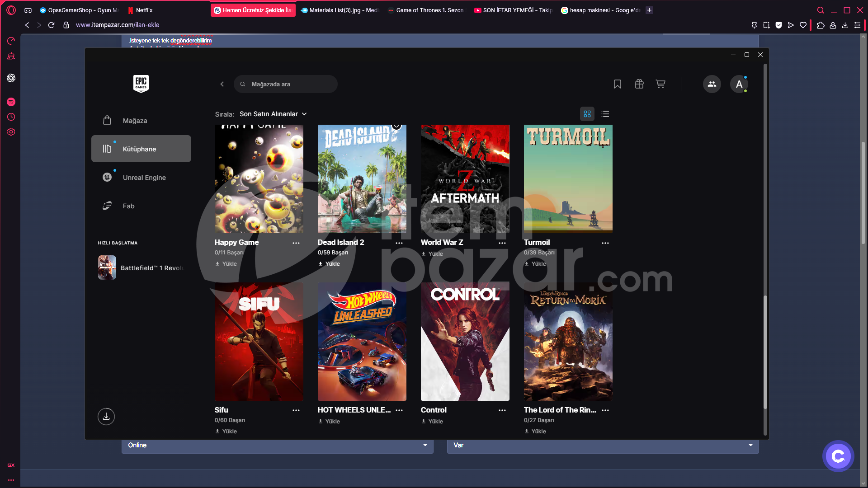868x488 pixels.
Task: Expand the Son Satın Alınanlar sort dropdown
Action: [x=273, y=114]
